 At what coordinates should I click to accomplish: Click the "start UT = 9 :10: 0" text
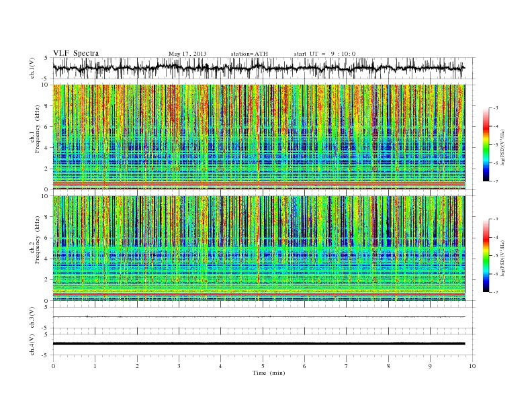tap(324, 54)
